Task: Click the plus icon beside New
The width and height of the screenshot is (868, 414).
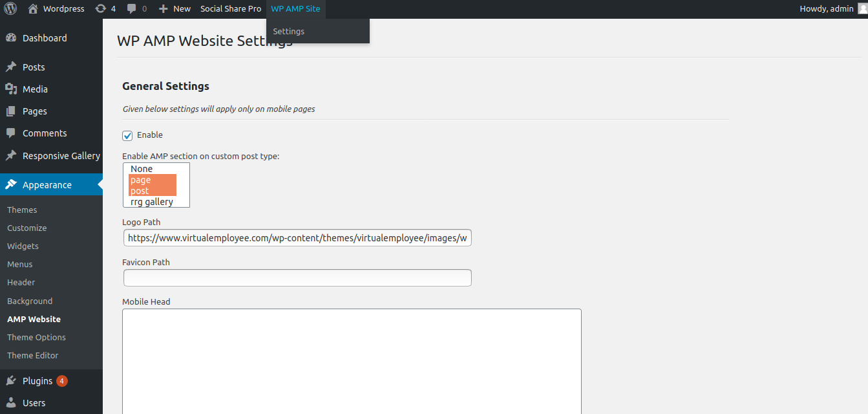Action: [164, 9]
